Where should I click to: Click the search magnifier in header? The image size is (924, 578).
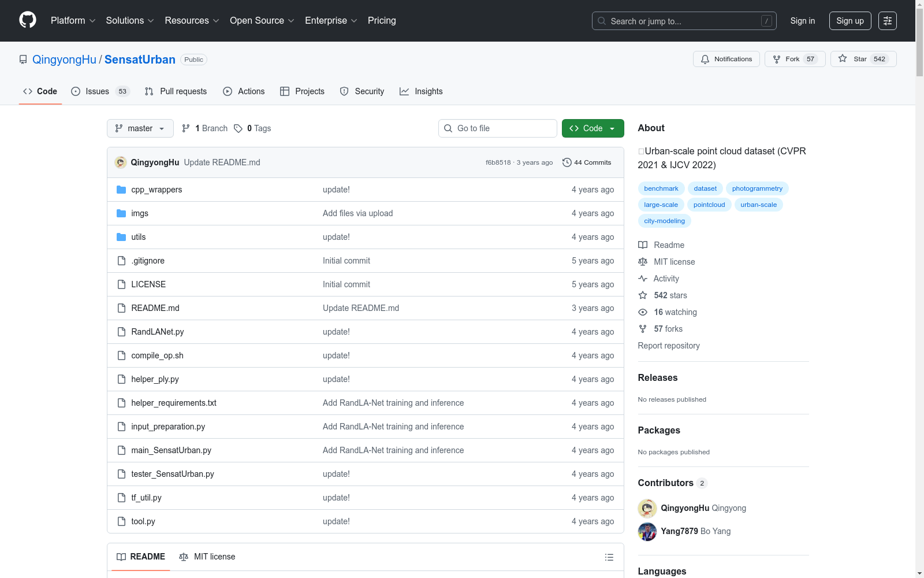(x=602, y=21)
